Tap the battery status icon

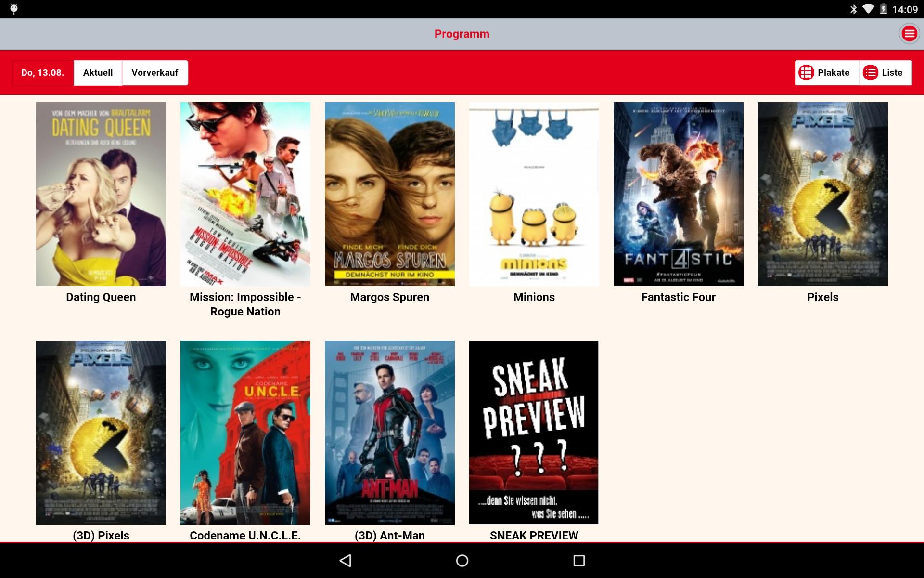[884, 9]
